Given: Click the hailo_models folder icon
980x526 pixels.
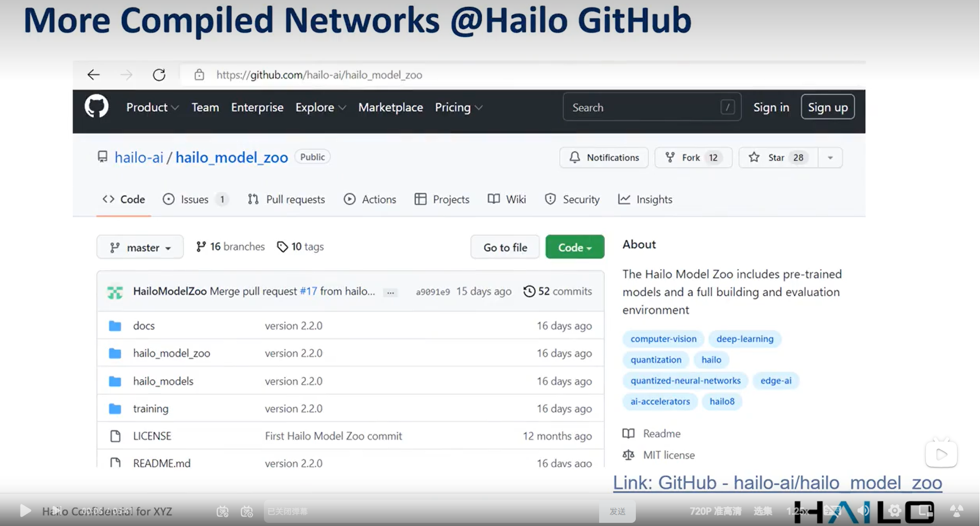Looking at the screenshot, I should click(x=115, y=381).
